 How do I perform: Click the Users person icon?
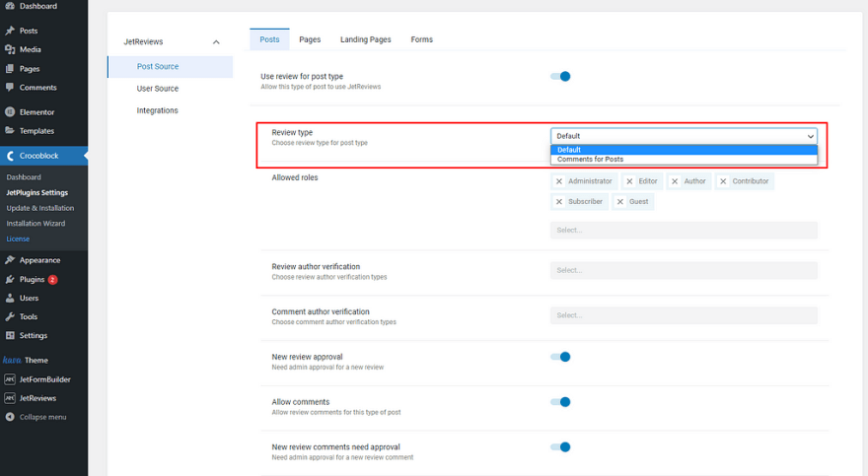[x=10, y=298]
